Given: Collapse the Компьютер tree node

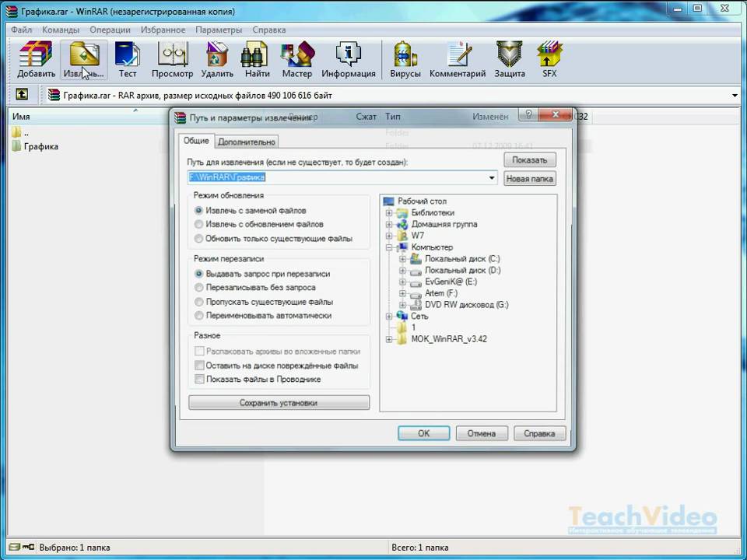Looking at the screenshot, I should click(x=389, y=247).
